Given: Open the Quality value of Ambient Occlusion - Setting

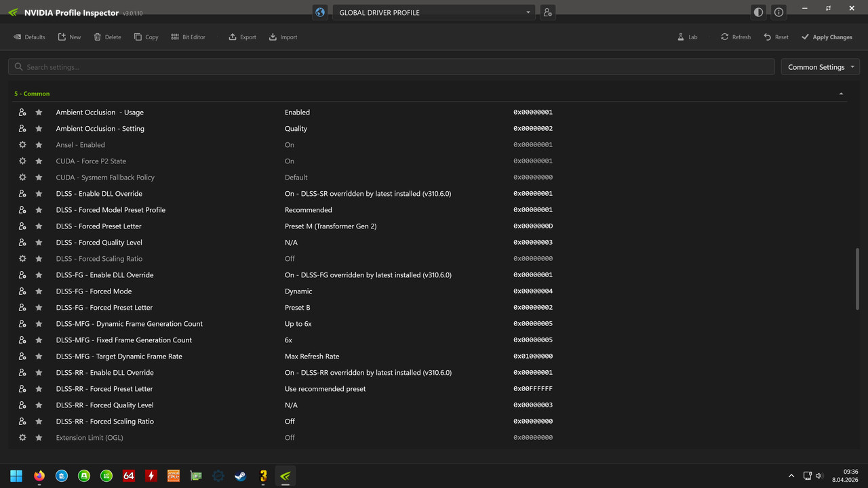Looking at the screenshot, I should tap(296, 129).
